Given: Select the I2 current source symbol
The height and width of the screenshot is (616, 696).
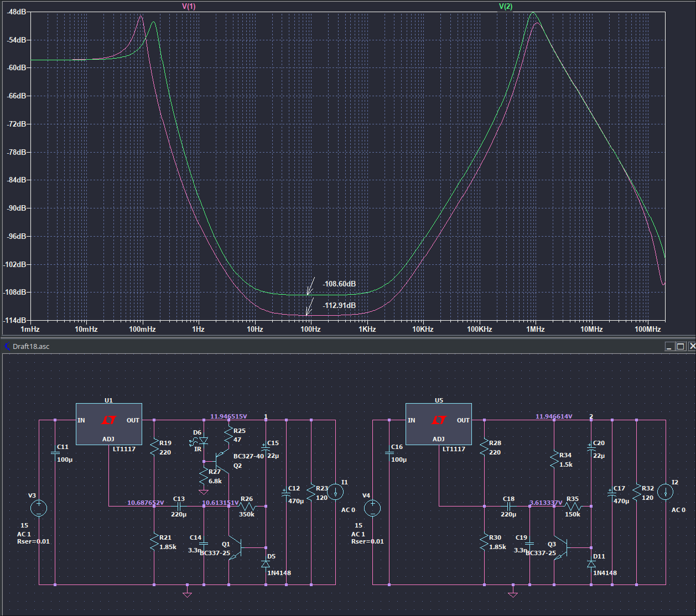Looking at the screenshot, I should (x=666, y=492).
